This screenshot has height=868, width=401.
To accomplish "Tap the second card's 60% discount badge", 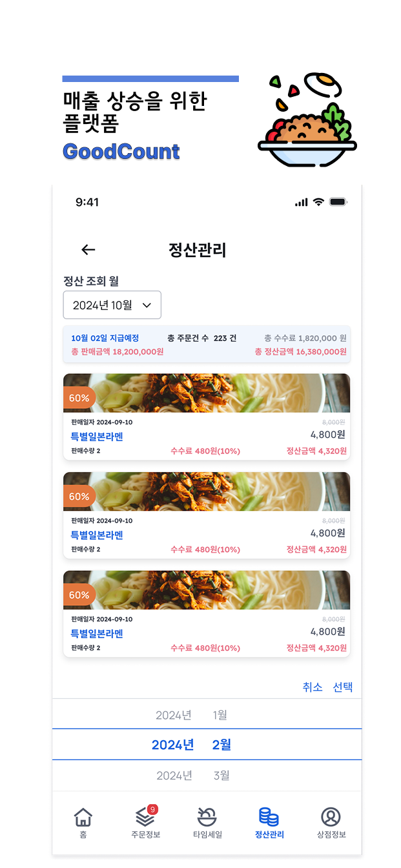I will pyautogui.click(x=79, y=497).
